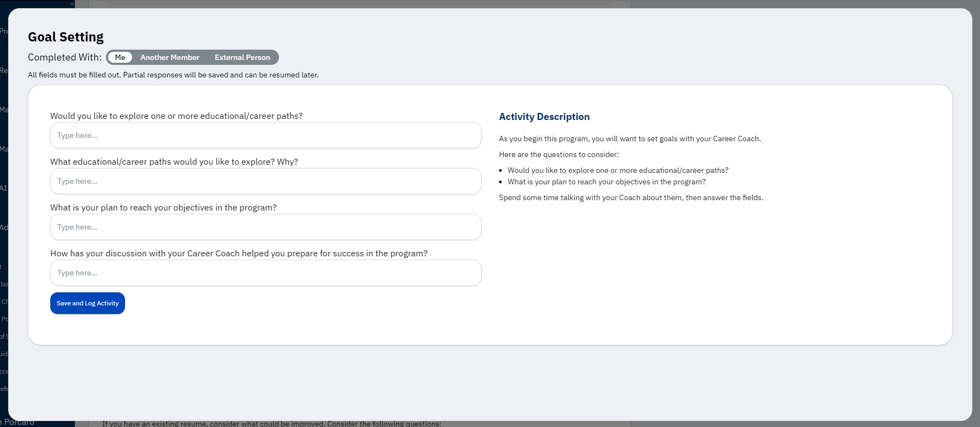Focus the plan to reach objectives answer field

tap(265, 227)
